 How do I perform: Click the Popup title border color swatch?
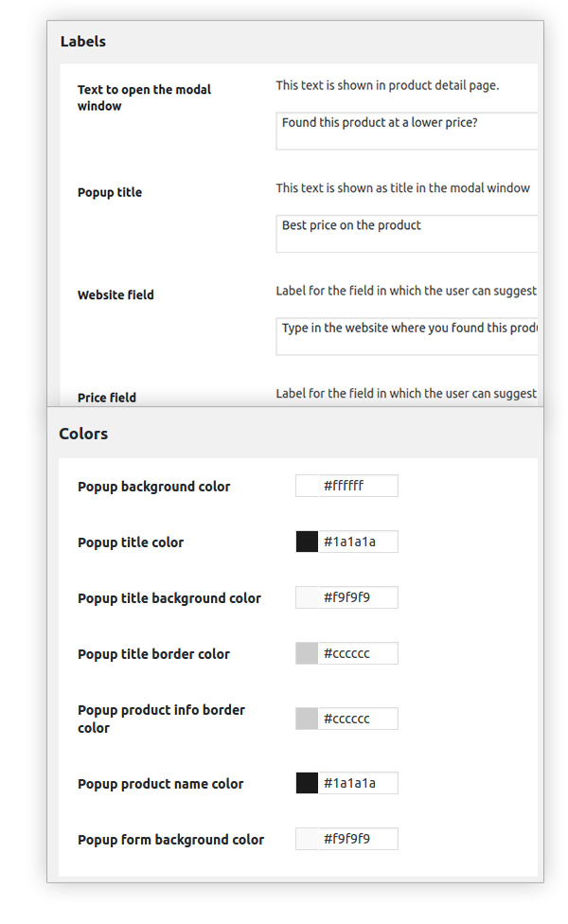307,653
